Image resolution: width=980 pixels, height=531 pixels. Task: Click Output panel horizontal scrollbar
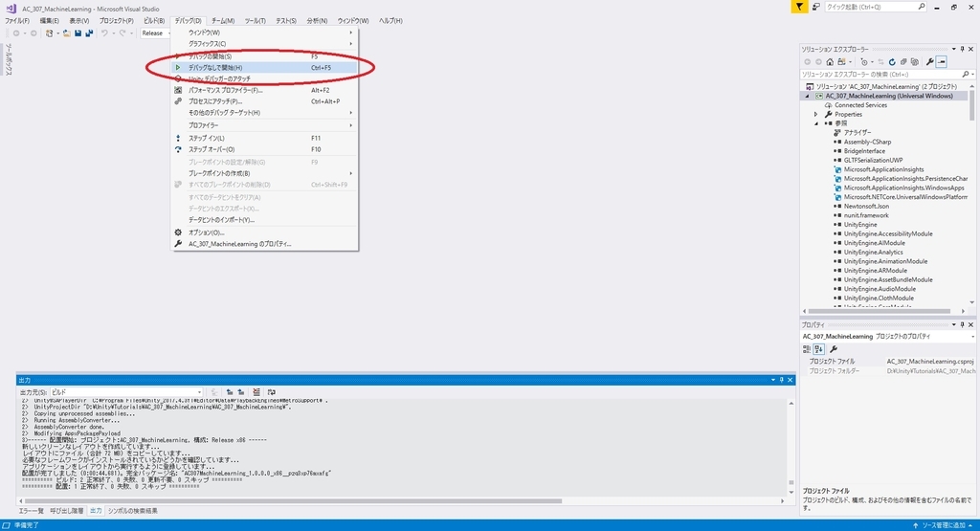coord(294,501)
